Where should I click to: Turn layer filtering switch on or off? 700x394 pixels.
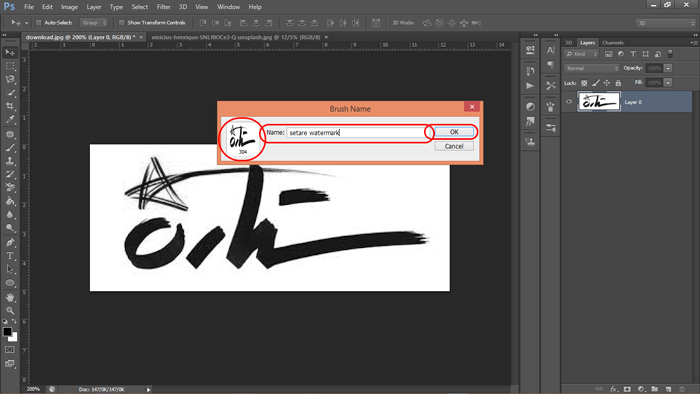(670, 54)
